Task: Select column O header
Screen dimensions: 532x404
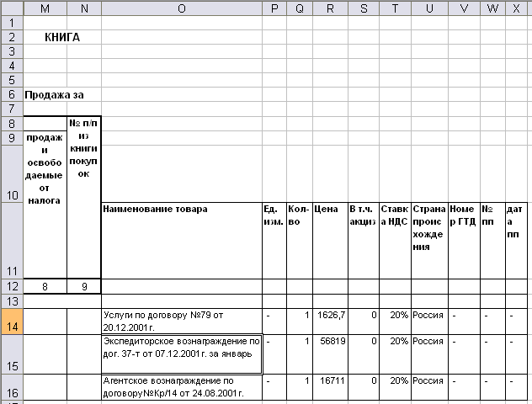Action: click(x=182, y=8)
